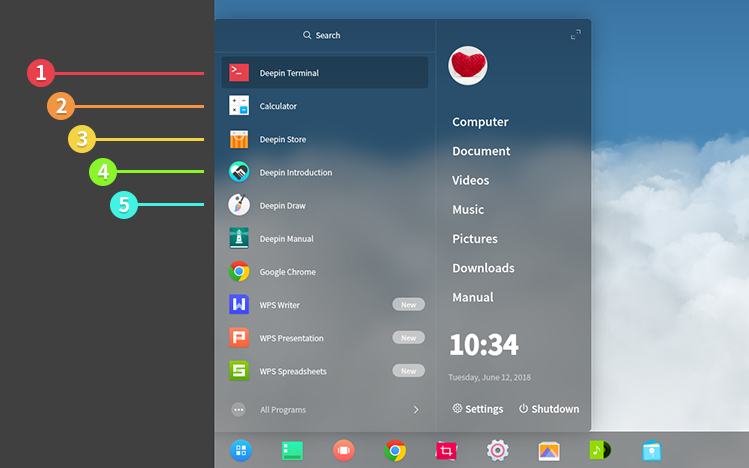This screenshot has height=468, width=749.
Task: Open WPS Writer
Action: (279, 305)
